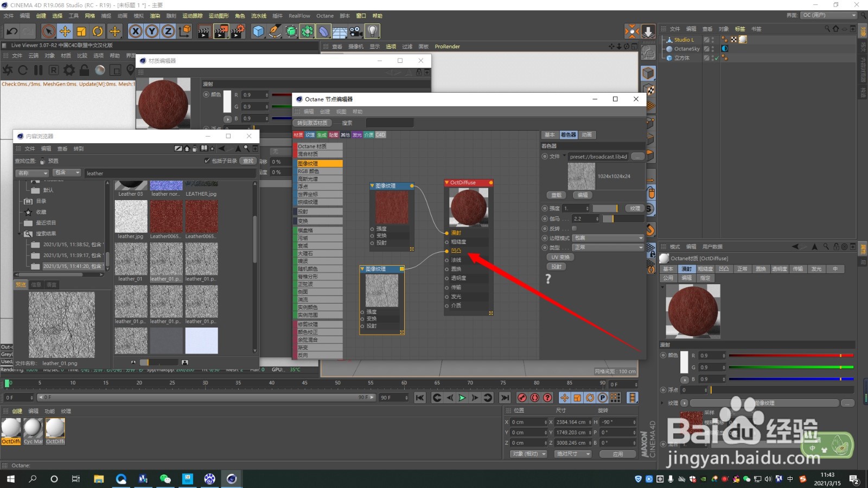Viewport: 868px width, 488px height.
Task: Open the 绝对尺寸 size dropdown
Action: pos(573,454)
